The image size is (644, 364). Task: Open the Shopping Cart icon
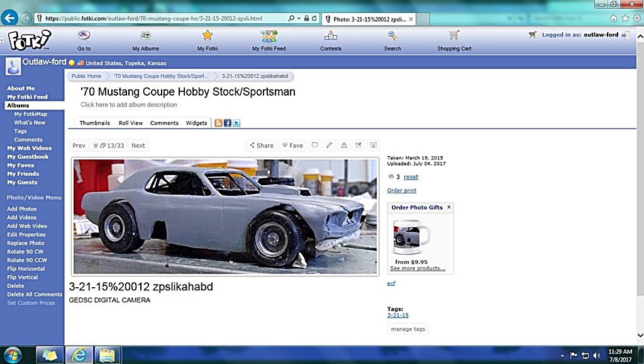[454, 36]
